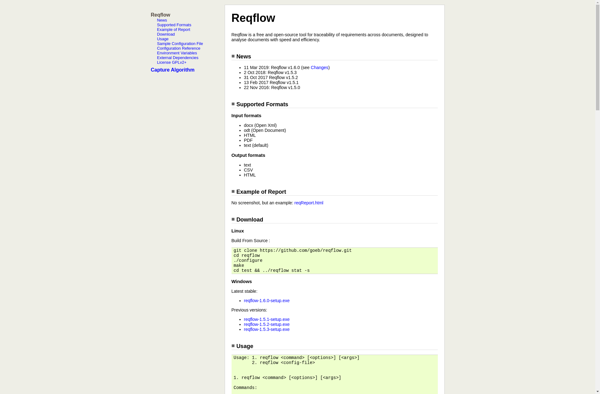Navigate to Configuration Reference in the sidebar
600x394 pixels.
point(178,48)
